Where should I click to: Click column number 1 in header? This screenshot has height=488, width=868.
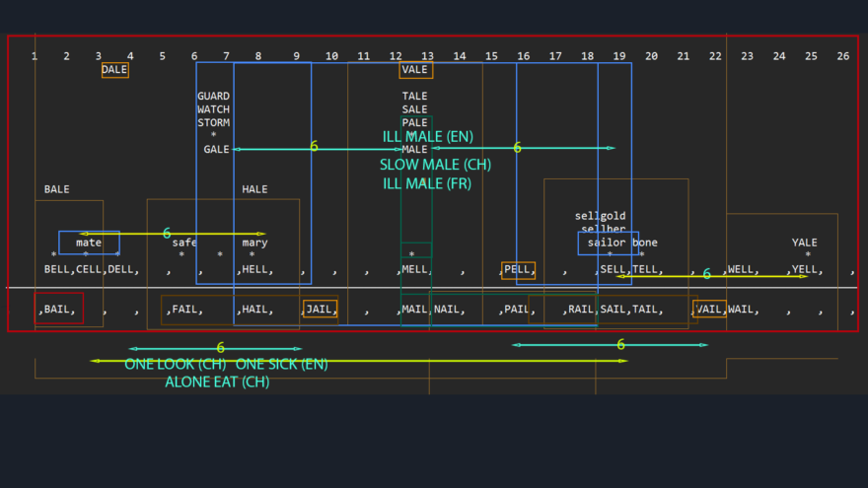click(35, 56)
